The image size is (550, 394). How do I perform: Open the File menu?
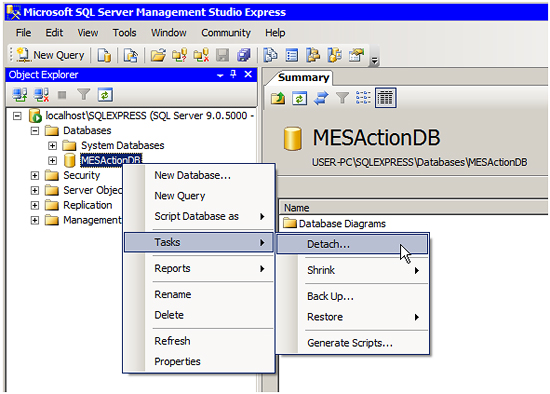24,33
